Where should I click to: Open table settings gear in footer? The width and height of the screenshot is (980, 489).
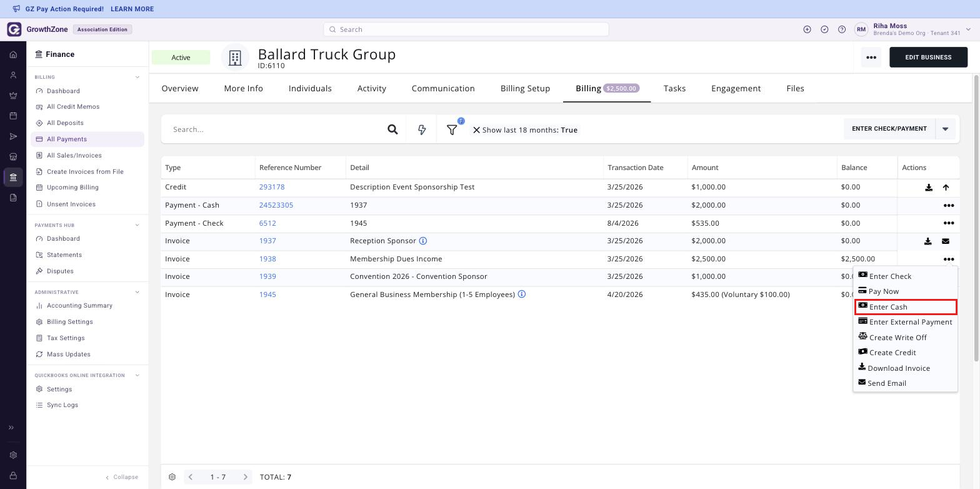172,477
